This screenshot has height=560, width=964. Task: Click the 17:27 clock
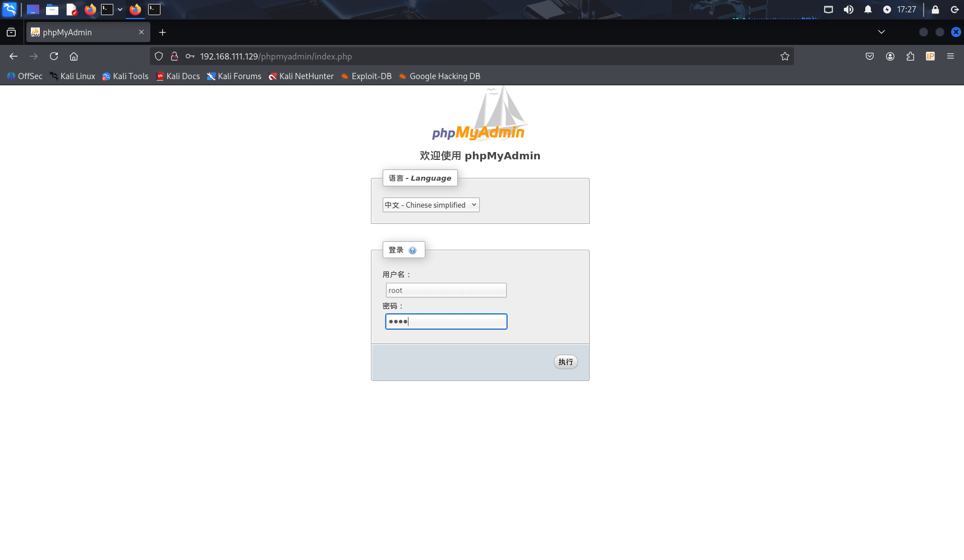(907, 10)
